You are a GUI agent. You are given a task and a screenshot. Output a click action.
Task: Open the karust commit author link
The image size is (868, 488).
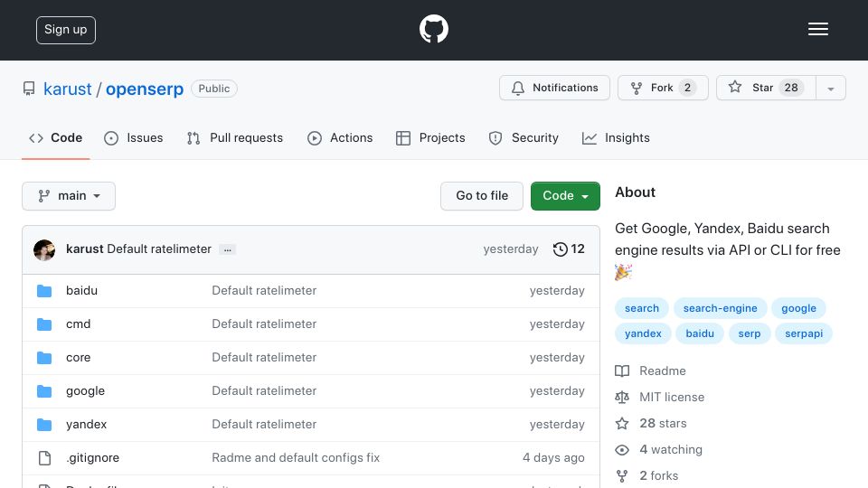pyautogui.click(x=84, y=249)
